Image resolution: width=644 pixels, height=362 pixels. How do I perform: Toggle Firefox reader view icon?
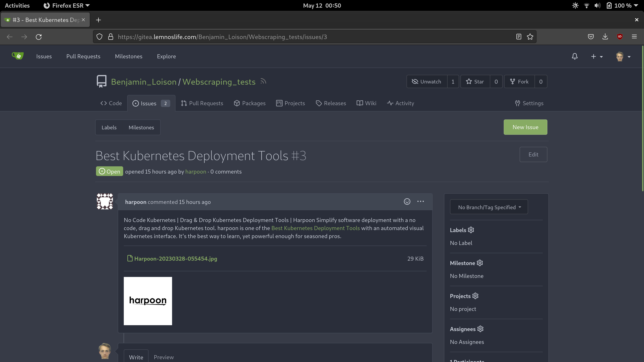[518, 37]
